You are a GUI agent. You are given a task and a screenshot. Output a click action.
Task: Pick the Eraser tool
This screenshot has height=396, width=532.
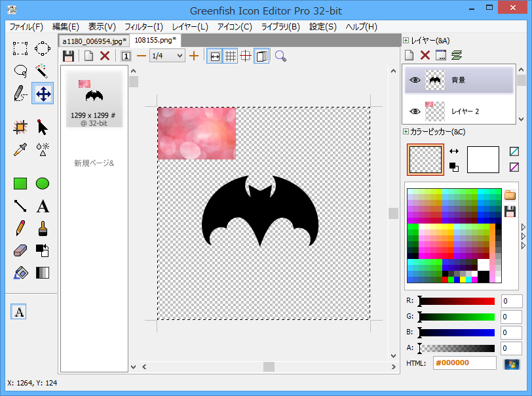pyautogui.click(x=20, y=250)
